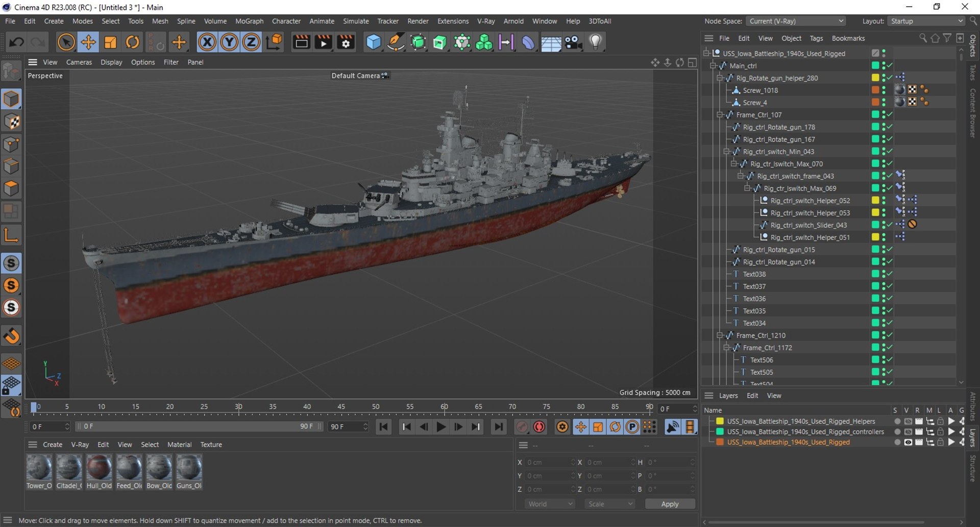The image size is (980, 527).
Task: Activate the Scale tool
Action: [110, 42]
